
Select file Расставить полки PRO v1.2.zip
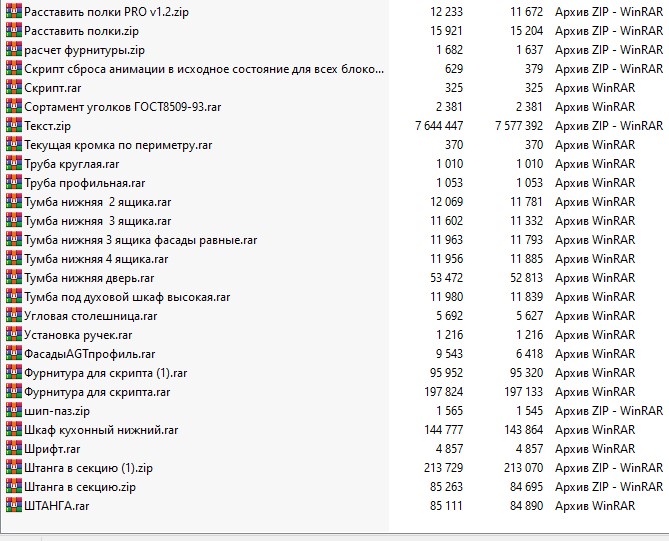(x=106, y=12)
